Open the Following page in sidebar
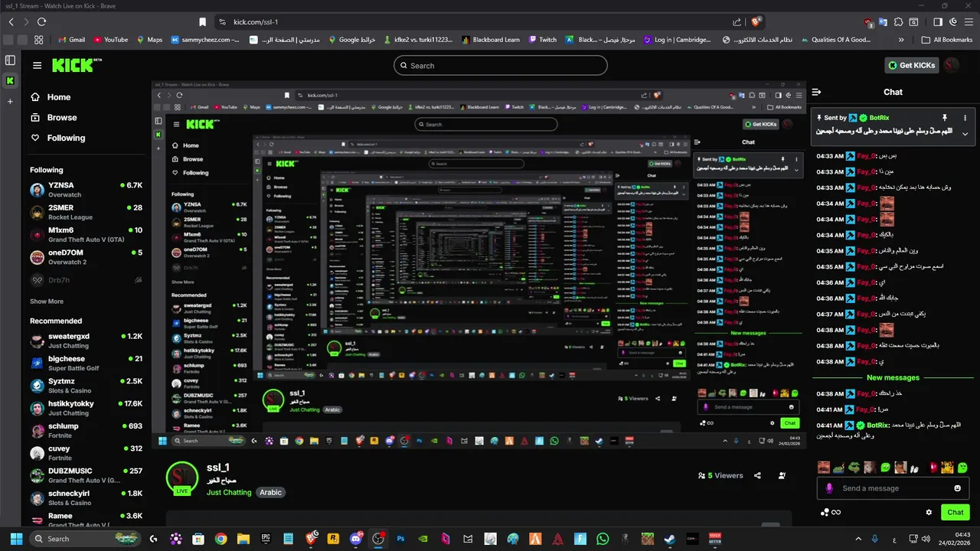Screen dimensions: 980x551 point(57,138)
